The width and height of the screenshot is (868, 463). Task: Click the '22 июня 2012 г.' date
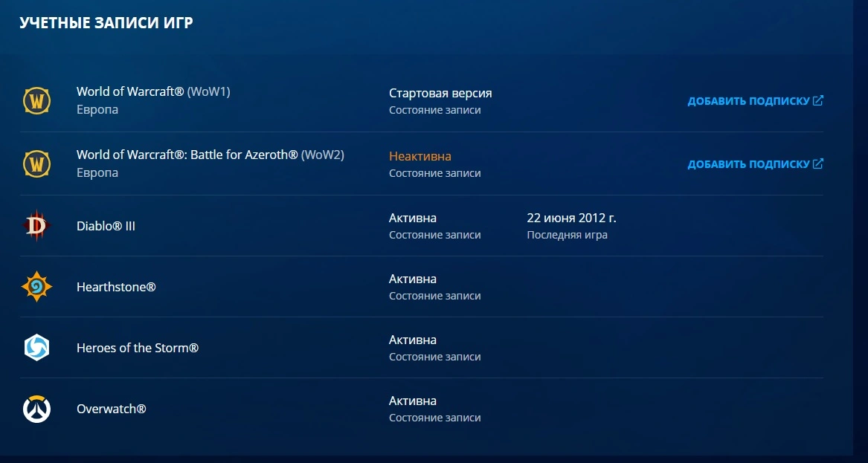[x=571, y=218]
